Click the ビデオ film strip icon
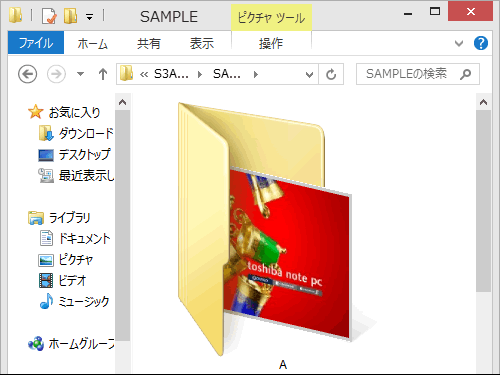Image resolution: width=500 pixels, height=375 pixels. point(46,280)
